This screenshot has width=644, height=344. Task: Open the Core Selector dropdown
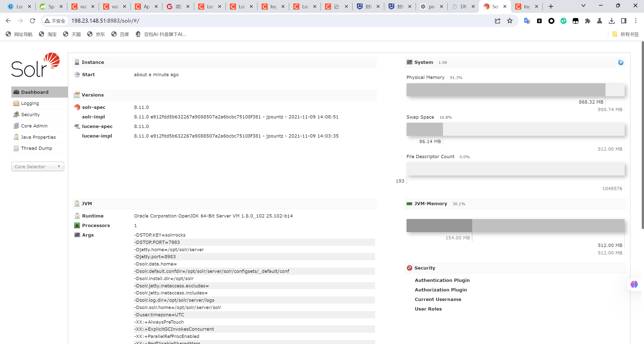pyautogui.click(x=38, y=166)
